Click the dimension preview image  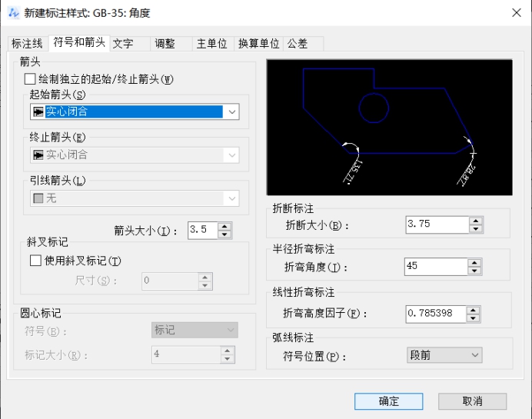point(387,127)
